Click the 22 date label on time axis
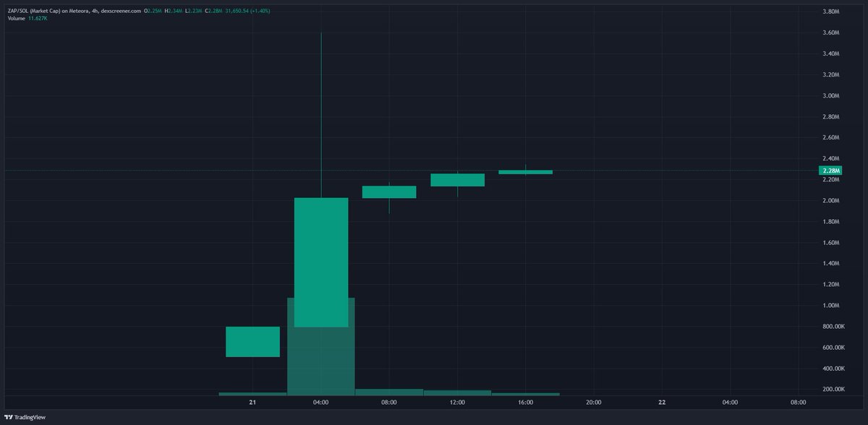This screenshot has height=425, width=868. click(x=663, y=402)
